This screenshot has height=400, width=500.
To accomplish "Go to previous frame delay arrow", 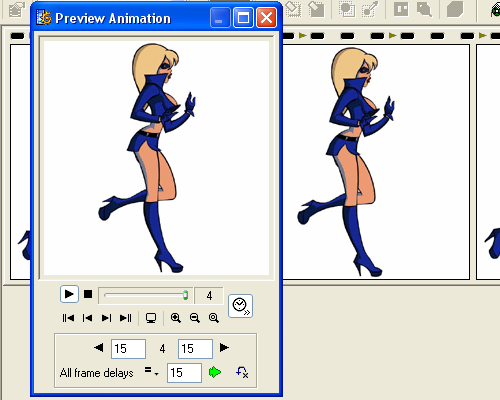I will (99, 348).
